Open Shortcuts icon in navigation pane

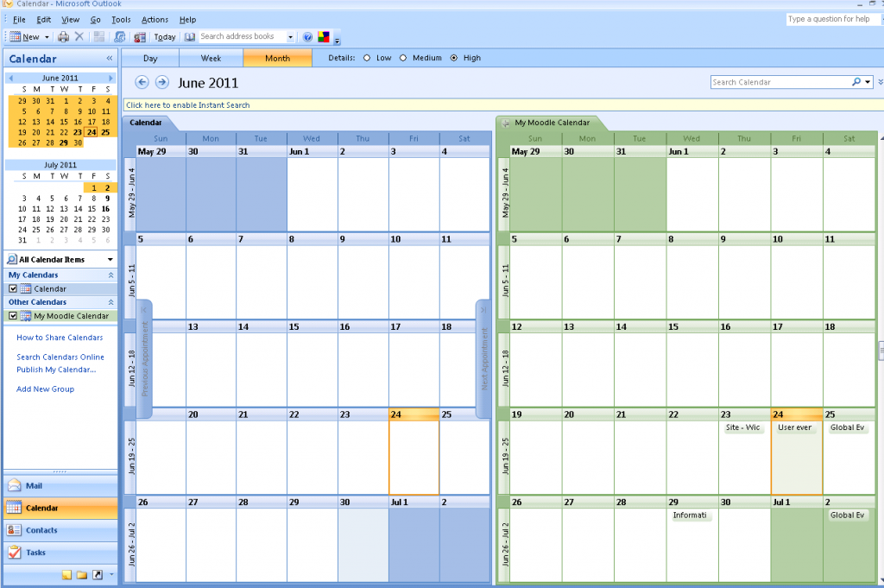pos(98,575)
